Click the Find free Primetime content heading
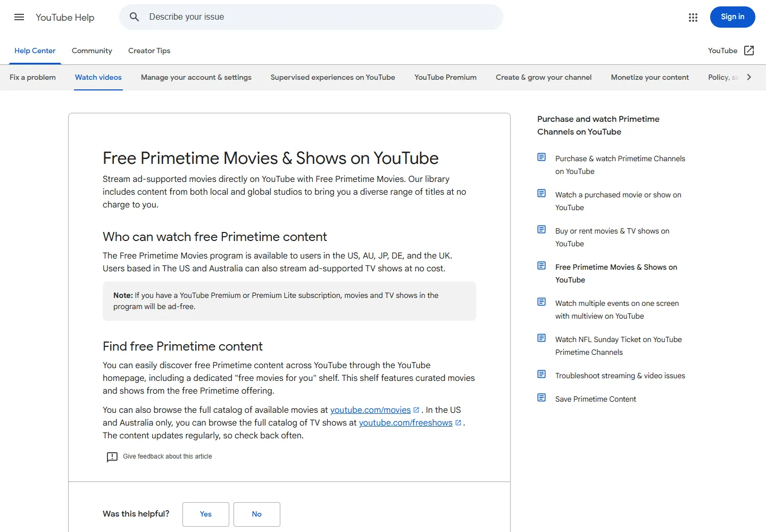766x532 pixels. (x=182, y=346)
